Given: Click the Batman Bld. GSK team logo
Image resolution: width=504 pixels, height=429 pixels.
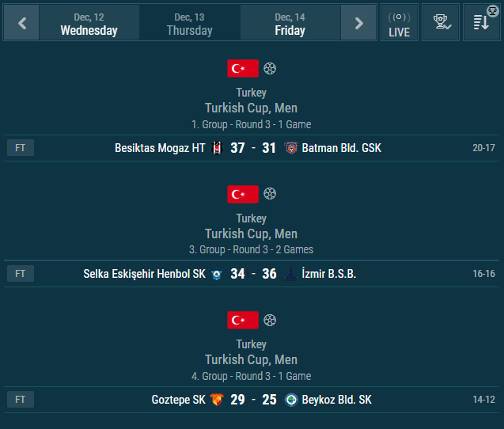Looking at the screenshot, I should (x=290, y=148).
